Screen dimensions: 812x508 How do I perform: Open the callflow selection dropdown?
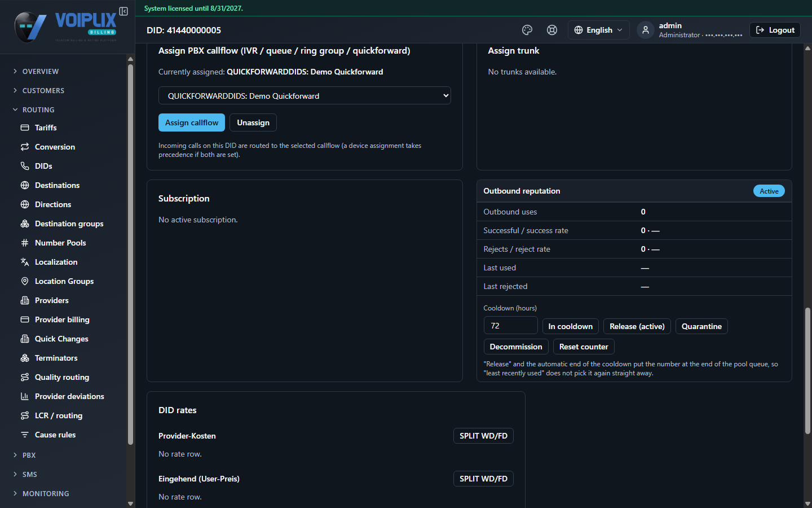pos(304,95)
